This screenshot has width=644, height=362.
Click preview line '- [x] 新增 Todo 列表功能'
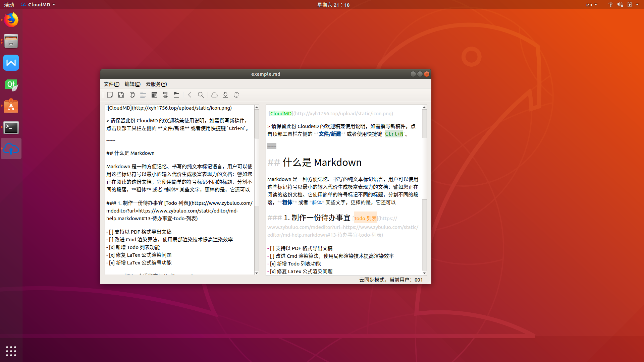click(294, 264)
